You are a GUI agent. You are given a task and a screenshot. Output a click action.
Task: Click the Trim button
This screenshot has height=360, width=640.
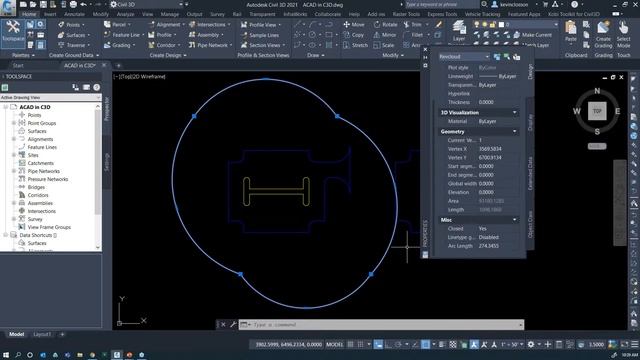coord(413,24)
